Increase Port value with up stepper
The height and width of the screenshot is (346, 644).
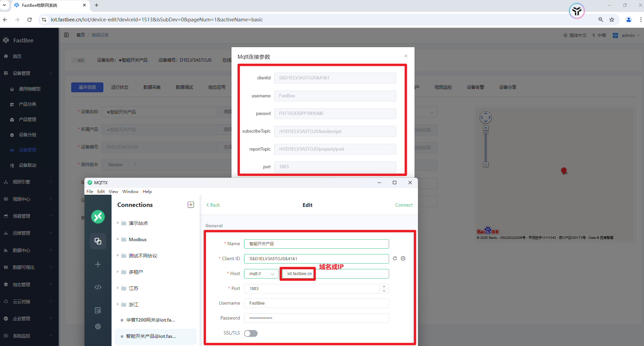point(384,287)
